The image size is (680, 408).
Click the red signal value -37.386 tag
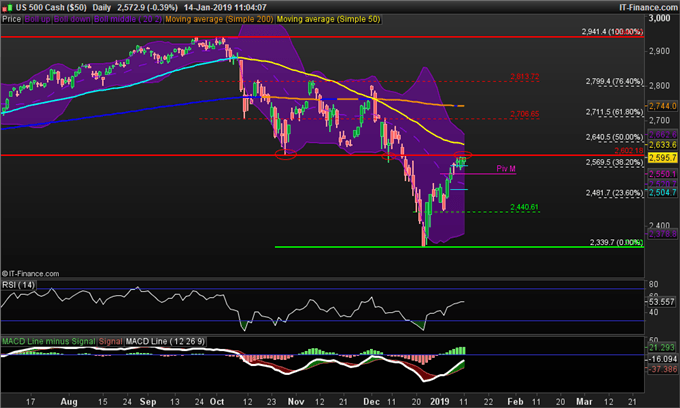(662, 369)
